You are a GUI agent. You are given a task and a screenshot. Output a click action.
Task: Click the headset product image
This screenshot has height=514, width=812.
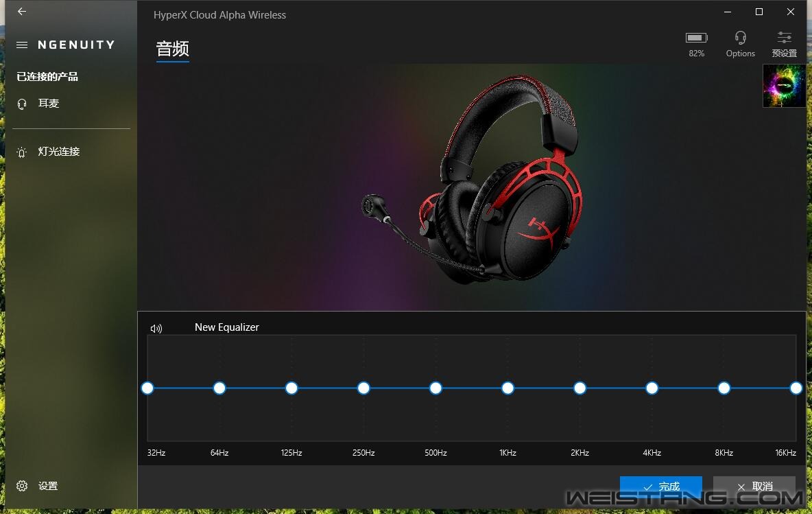click(473, 180)
